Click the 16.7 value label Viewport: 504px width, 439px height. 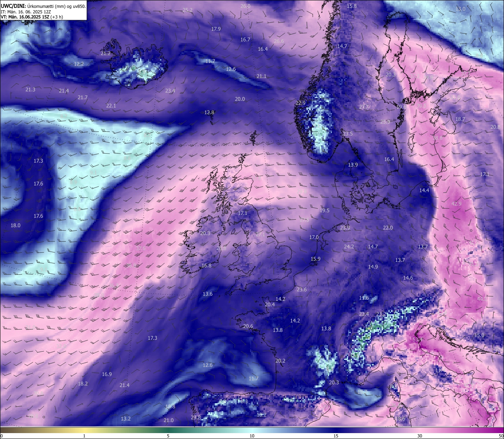click(x=245, y=39)
